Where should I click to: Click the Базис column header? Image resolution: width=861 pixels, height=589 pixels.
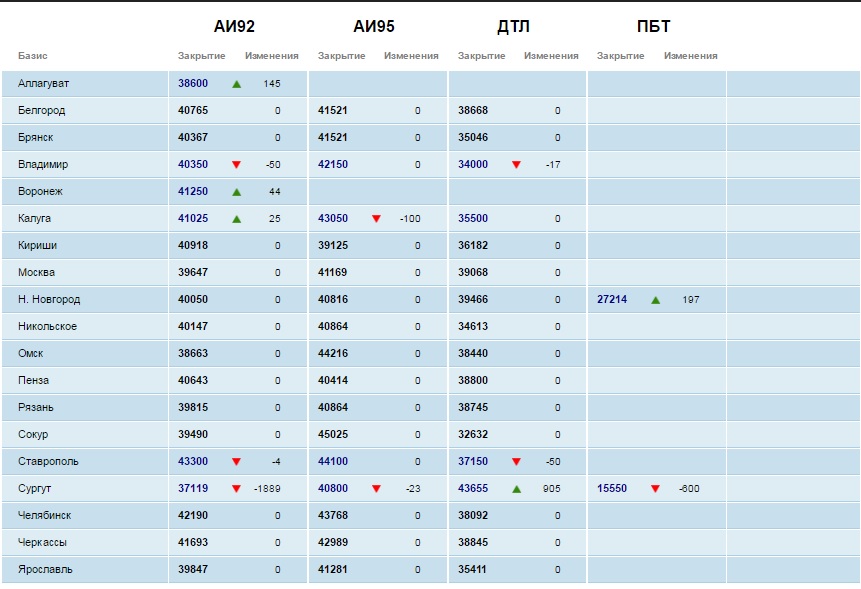(33, 56)
